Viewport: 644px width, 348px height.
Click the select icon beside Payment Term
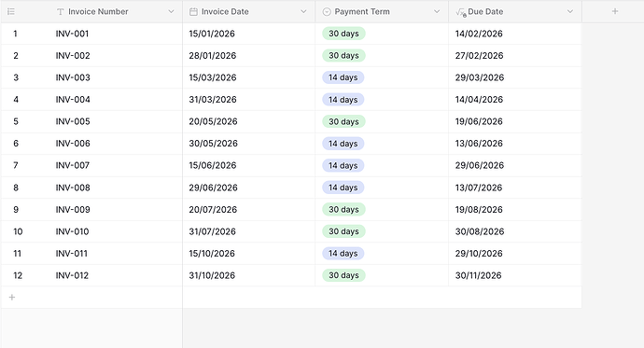click(327, 12)
